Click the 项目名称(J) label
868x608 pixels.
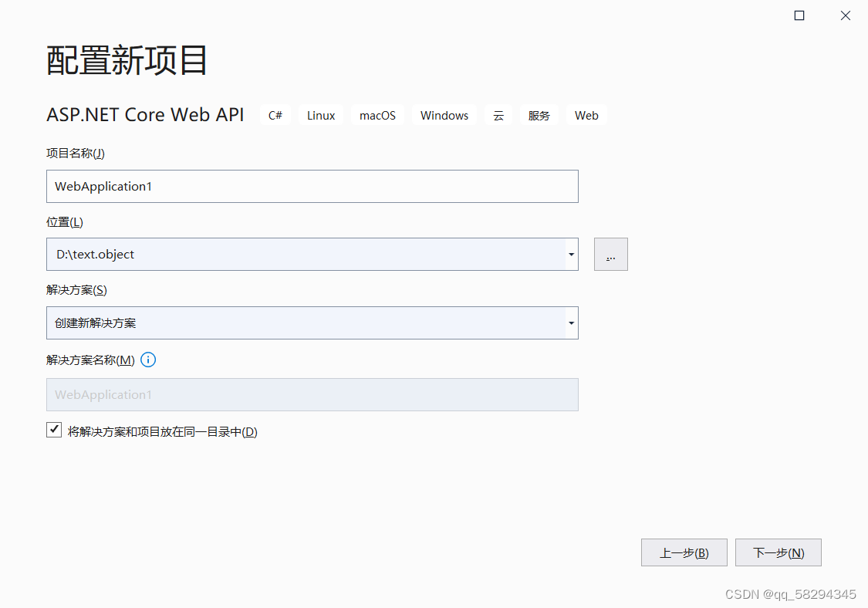click(75, 153)
